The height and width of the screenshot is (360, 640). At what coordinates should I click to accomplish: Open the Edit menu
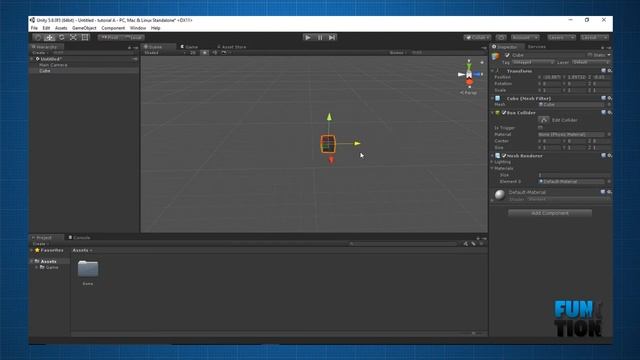point(46,28)
